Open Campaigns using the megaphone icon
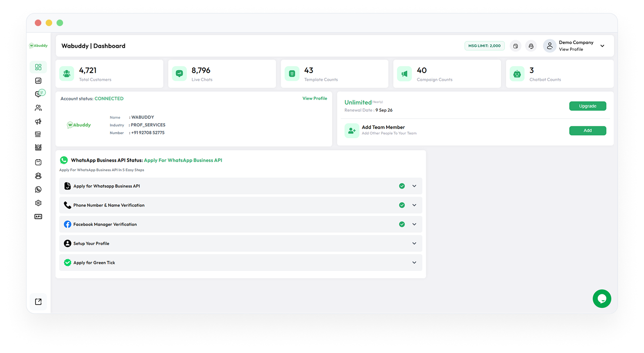644x353 pixels. pyautogui.click(x=38, y=121)
